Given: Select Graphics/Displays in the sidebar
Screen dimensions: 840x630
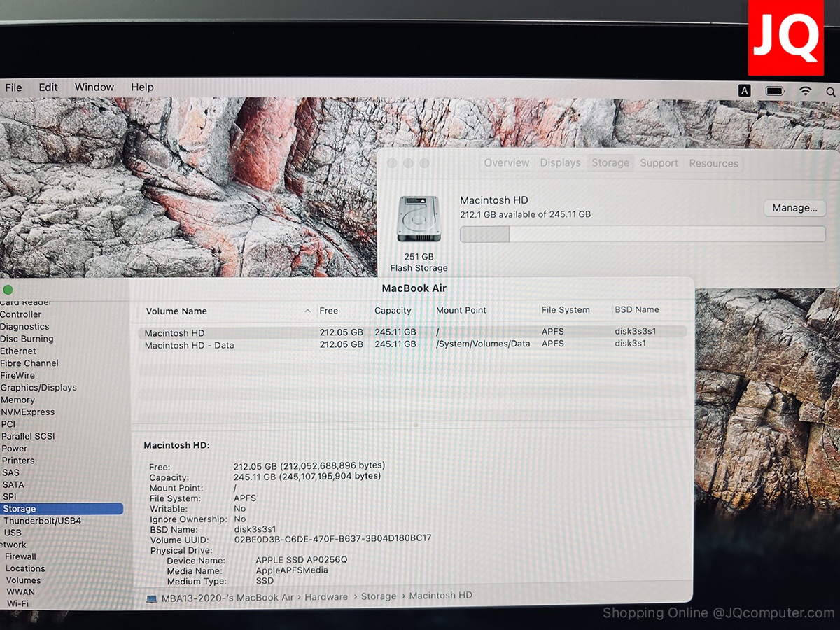Looking at the screenshot, I should [x=38, y=388].
